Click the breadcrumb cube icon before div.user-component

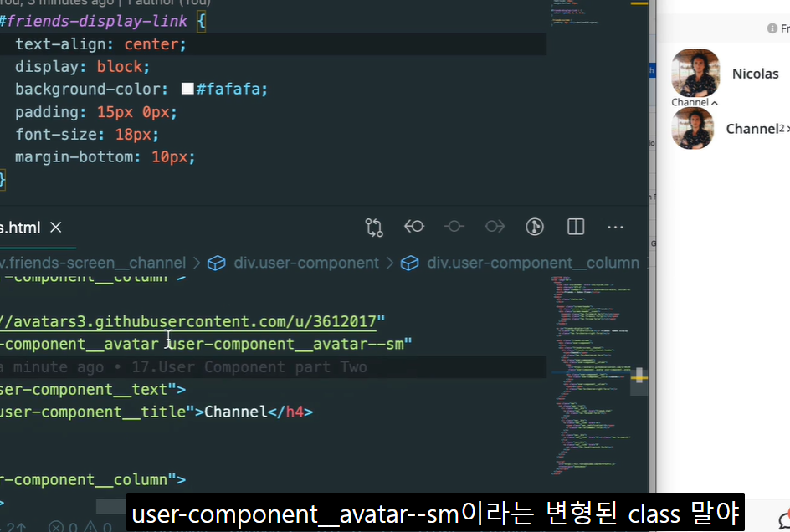(217, 263)
